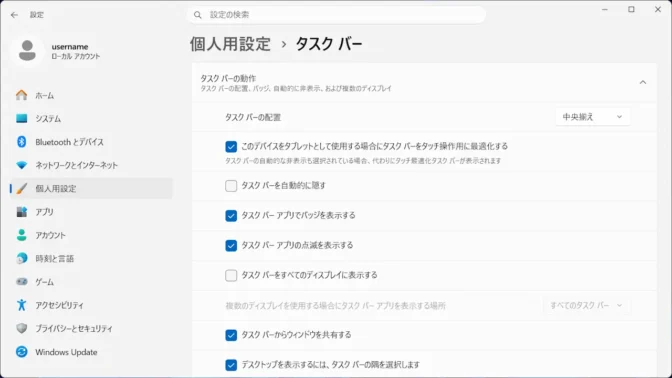The image size is (672, 378).
Task: Go to 個人用設定 breadcrumb link
Action: (231, 44)
